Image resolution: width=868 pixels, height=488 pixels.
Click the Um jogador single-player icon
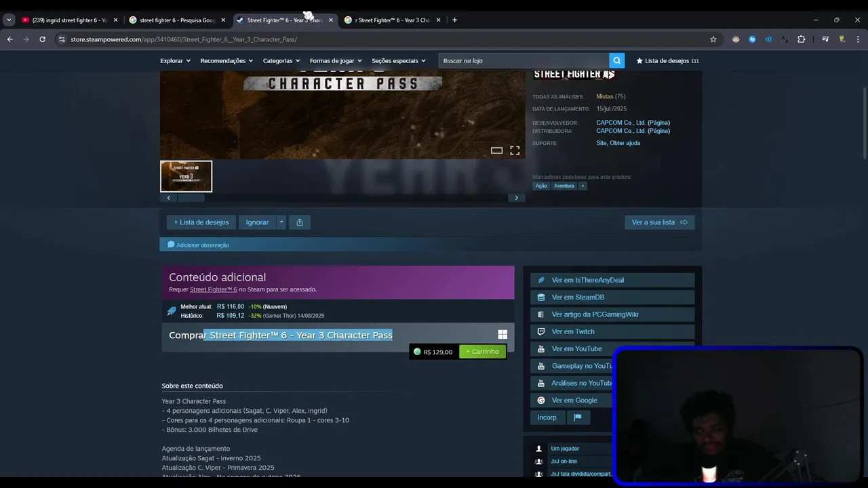click(x=539, y=449)
